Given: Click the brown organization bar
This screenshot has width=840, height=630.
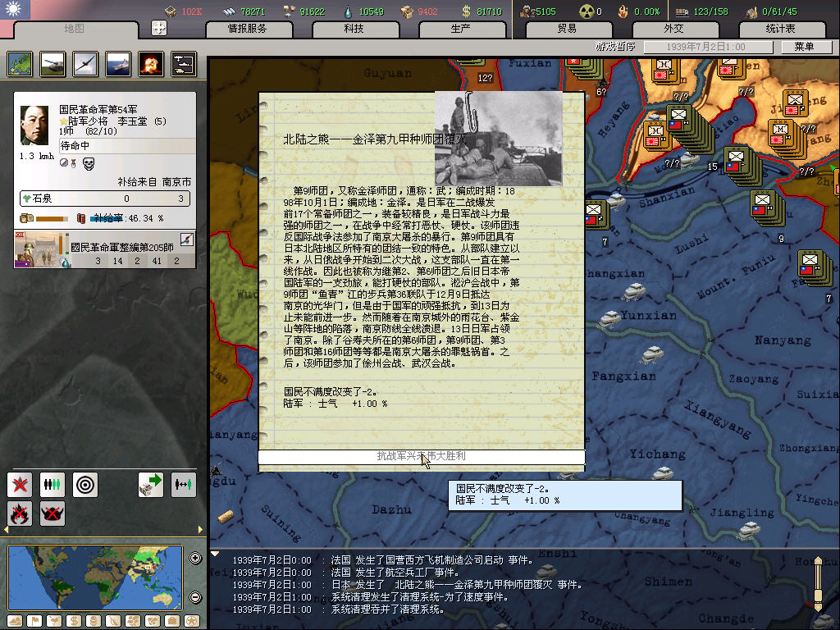Looking at the screenshot, I should [x=52, y=218].
